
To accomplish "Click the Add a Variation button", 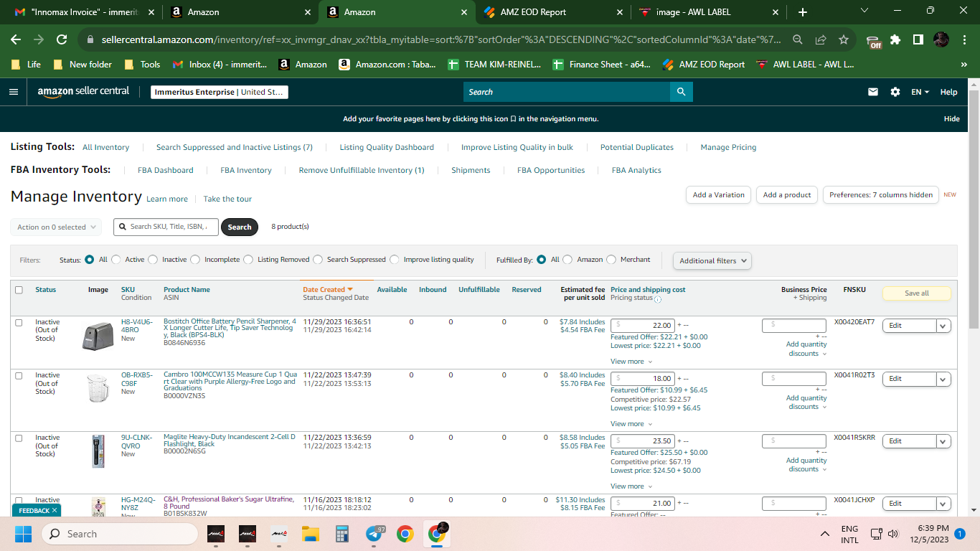I will pos(719,194).
